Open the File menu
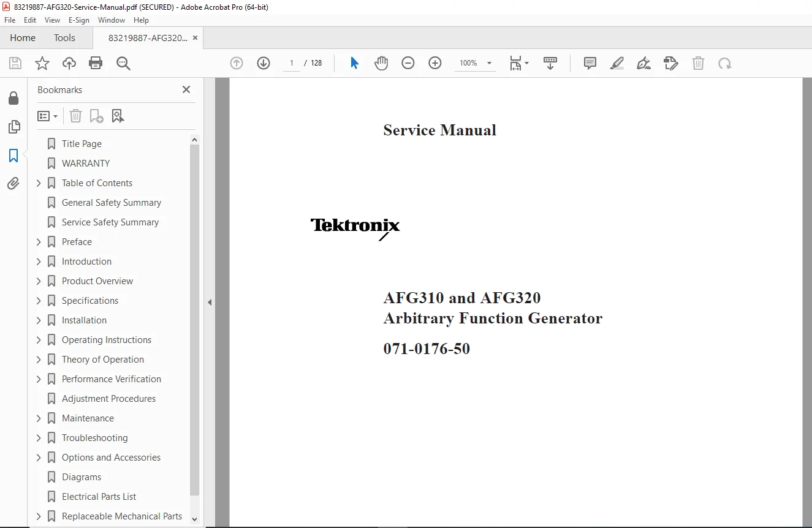 click(10, 20)
